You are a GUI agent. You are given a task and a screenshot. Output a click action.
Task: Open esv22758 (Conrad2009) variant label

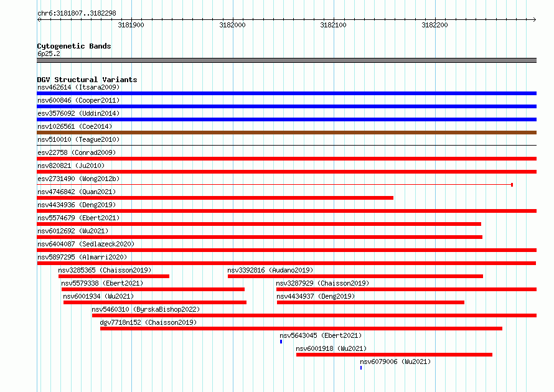pos(77,152)
